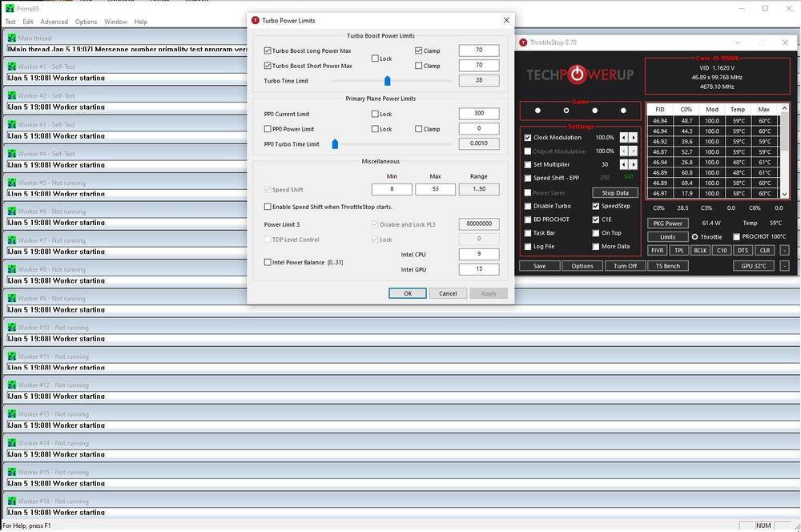Image resolution: width=801 pixels, height=532 pixels.
Task: Increase Clock Modulation with the right arrow
Action: [634, 138]
